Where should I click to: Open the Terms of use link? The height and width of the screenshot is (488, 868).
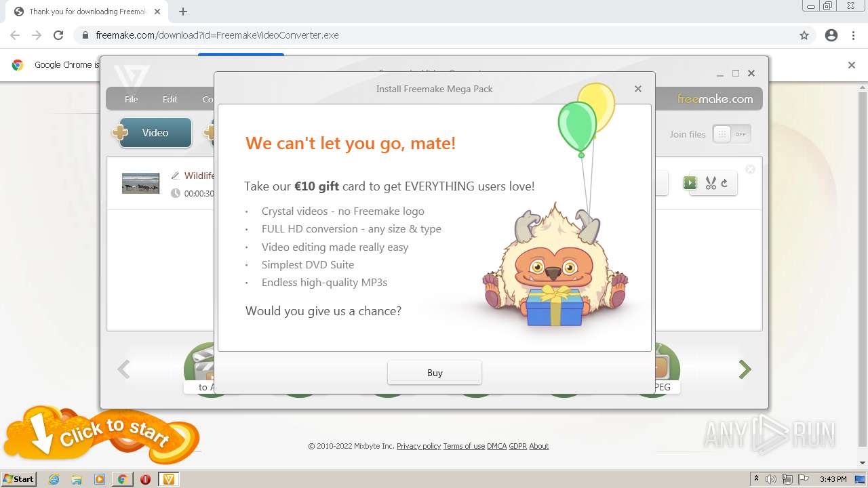click(x=464, y=446)
